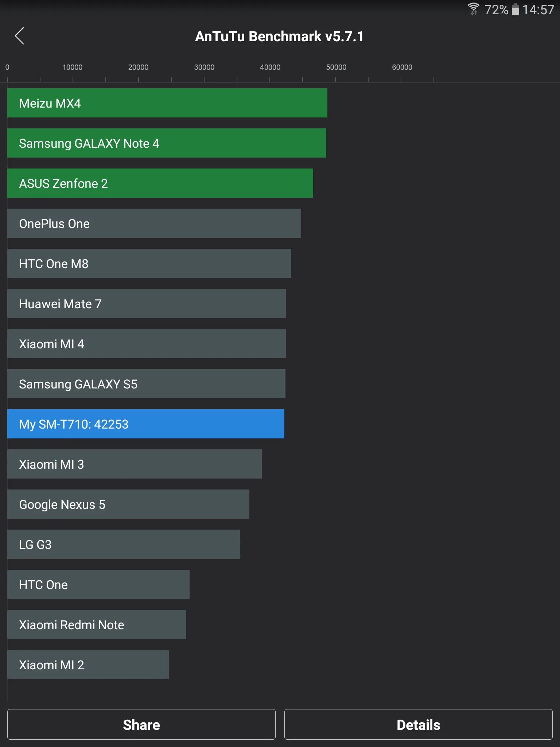This screenshot has height=747, width=560.
Task: Tap the Huawei Mate 7 bar
Action: 146,303
